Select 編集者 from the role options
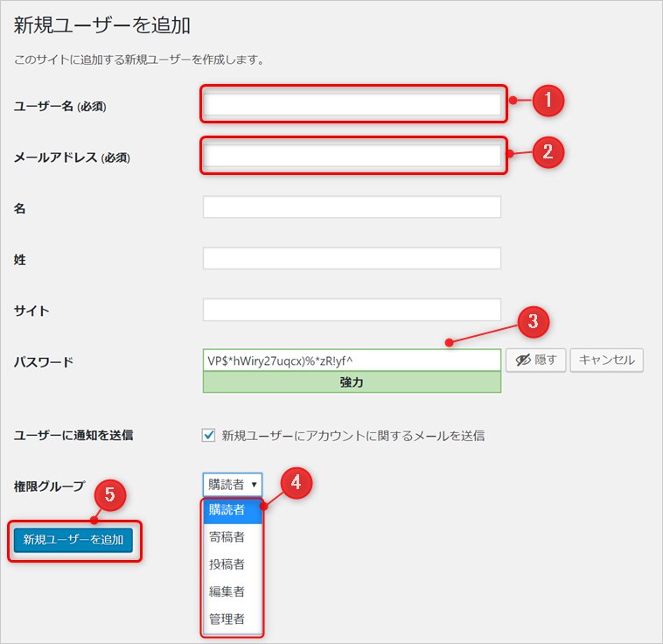Screen dimensions: 663x644 click(232, 591)
